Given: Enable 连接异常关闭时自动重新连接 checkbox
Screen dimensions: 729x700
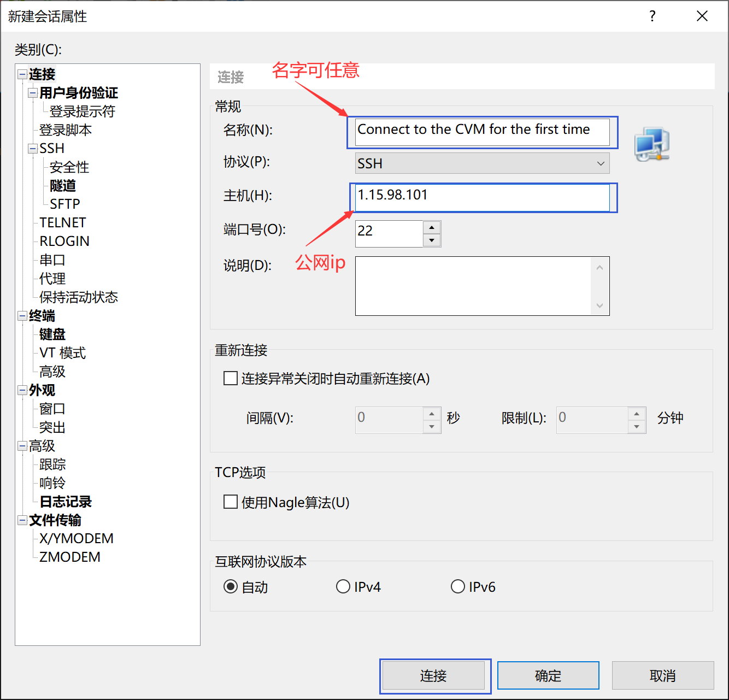Looking at the screenshot, I should coord(231,378).
